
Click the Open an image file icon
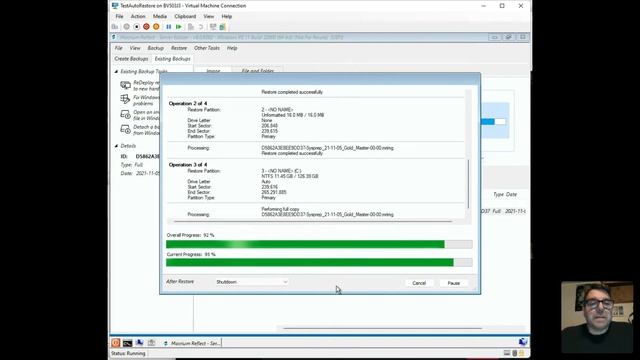click(125, 115)
